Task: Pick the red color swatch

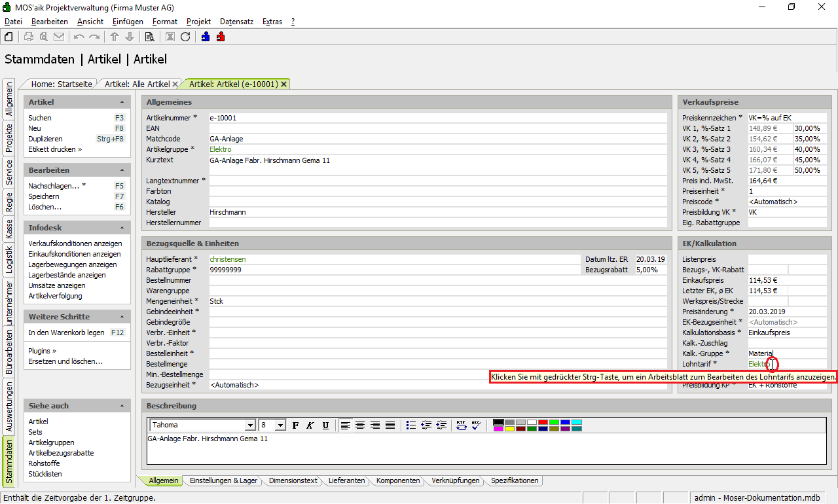Action: click(543, 422)
